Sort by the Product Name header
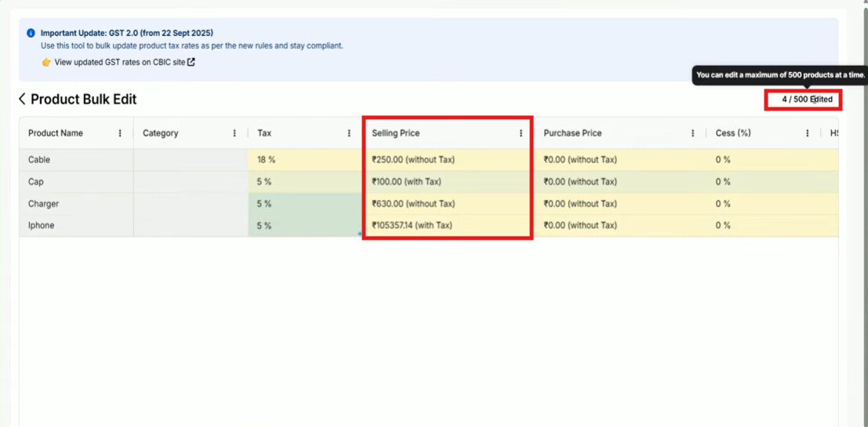868x427 pixels. pos(56,133)
